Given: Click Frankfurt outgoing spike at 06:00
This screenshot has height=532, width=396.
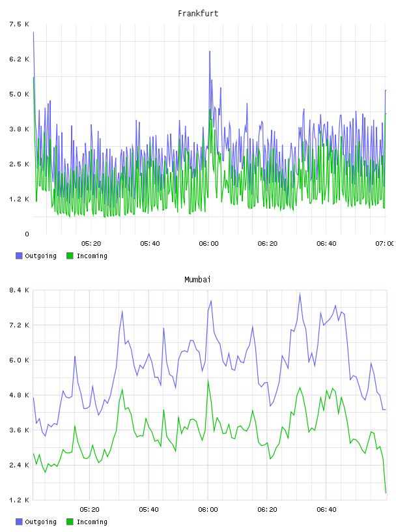Looking at the screenshot, I should [x=210, y=52].
